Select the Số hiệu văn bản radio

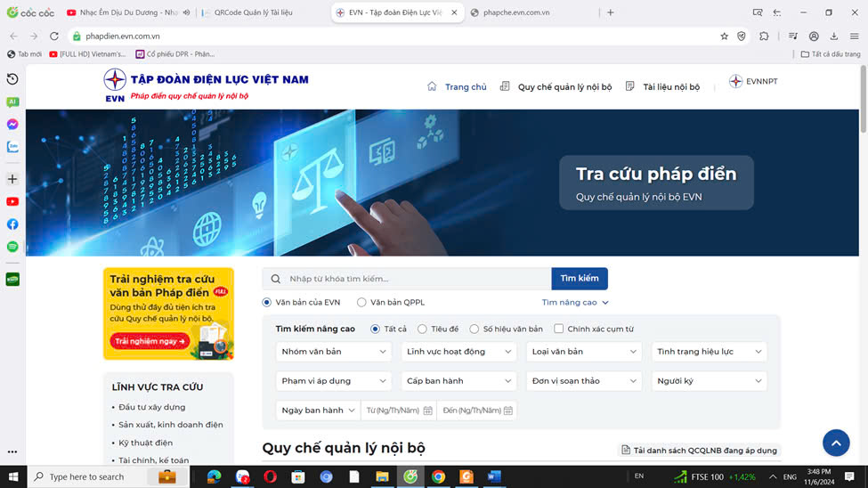click(475, 329)
